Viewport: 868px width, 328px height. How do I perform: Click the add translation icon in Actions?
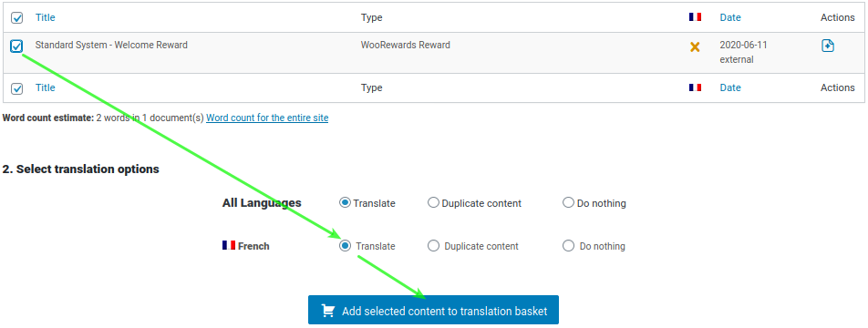[827, 46]
